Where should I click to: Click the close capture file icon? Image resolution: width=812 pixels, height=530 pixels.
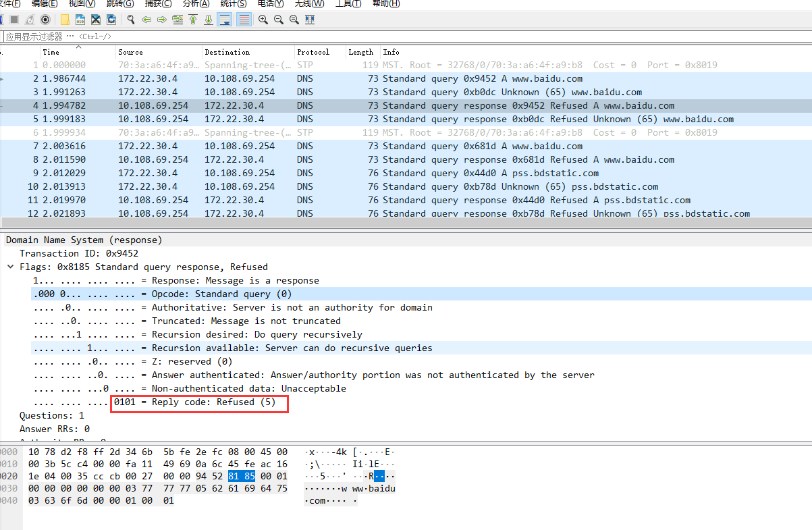(x=96, y=20)
